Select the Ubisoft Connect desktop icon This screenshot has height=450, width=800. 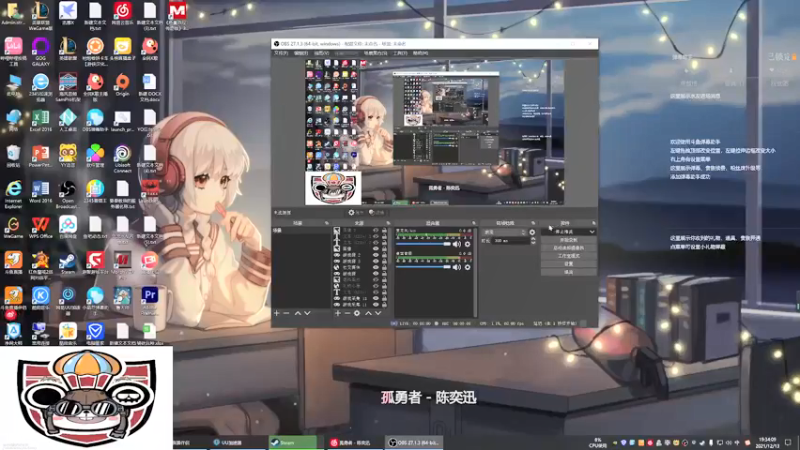point(122,159)
